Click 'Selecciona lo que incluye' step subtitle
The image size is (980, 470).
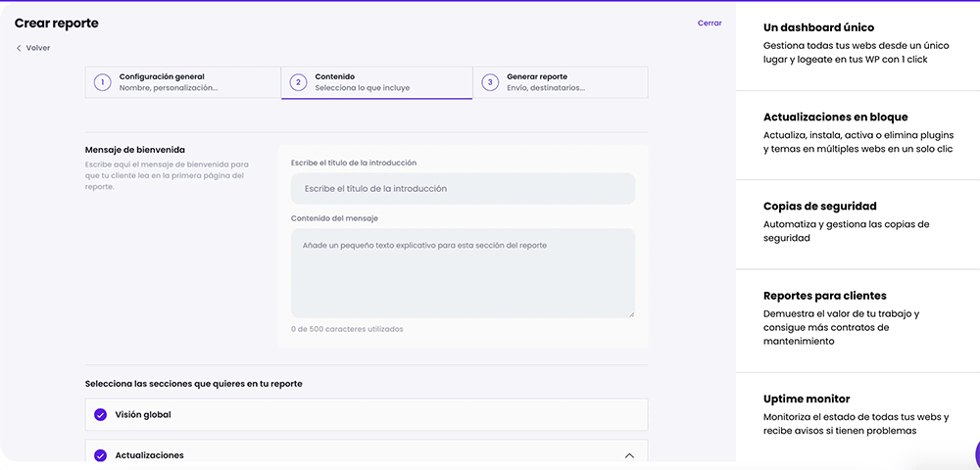(363, 88)
